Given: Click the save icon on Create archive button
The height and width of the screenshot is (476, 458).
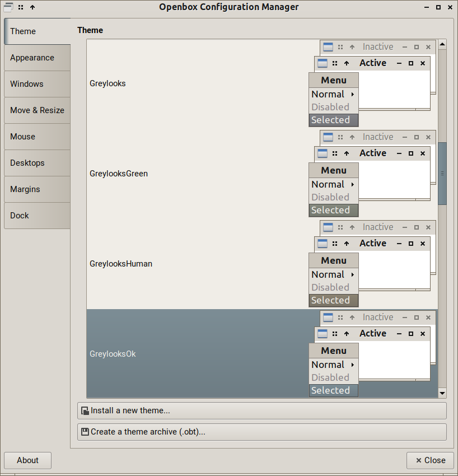Looking at the screenshot, I should pyautogui.click(x=85, y=432).
